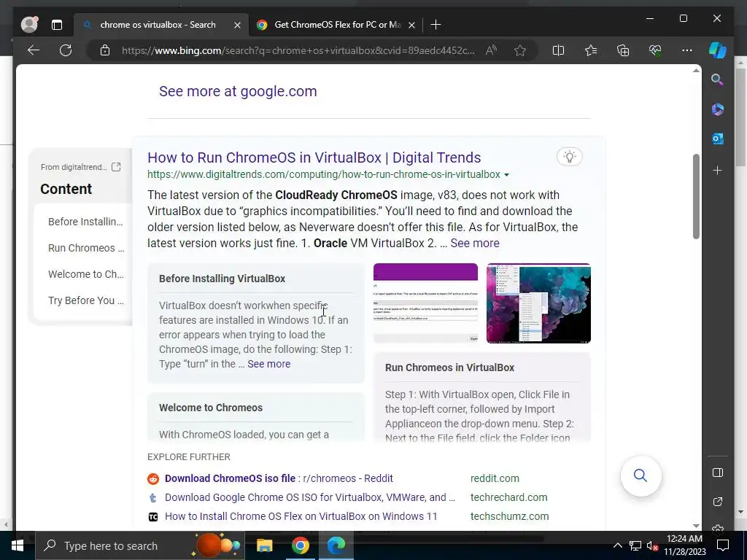Image resolution: width=747 pixels, height=560 pixels.
Task: Click scroll-up arrow of page scrollbar
Action: 696,71
